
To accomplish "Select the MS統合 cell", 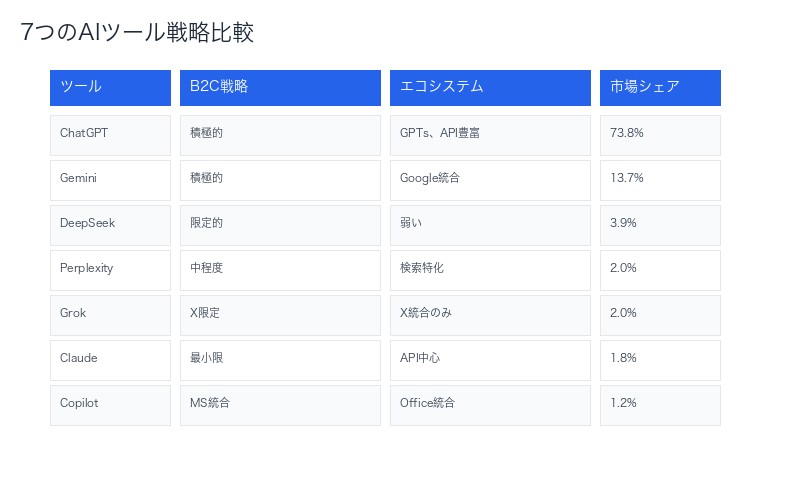I will click(x=280, y=403).
